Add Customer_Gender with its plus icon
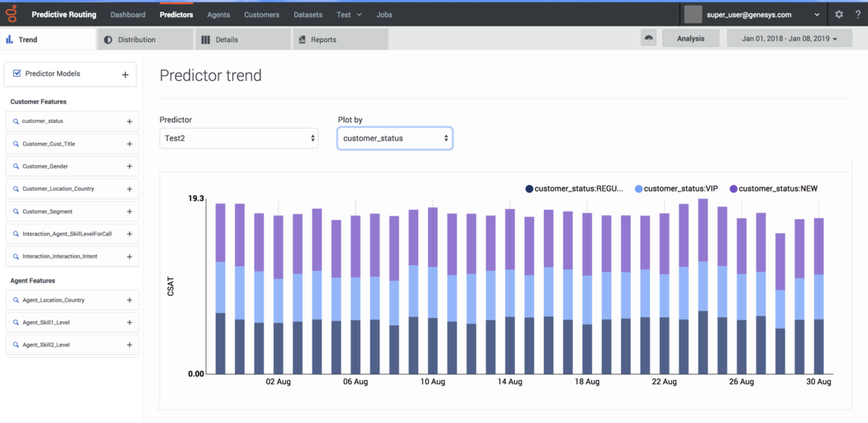868x423 pixels. [x=130, y=166]
